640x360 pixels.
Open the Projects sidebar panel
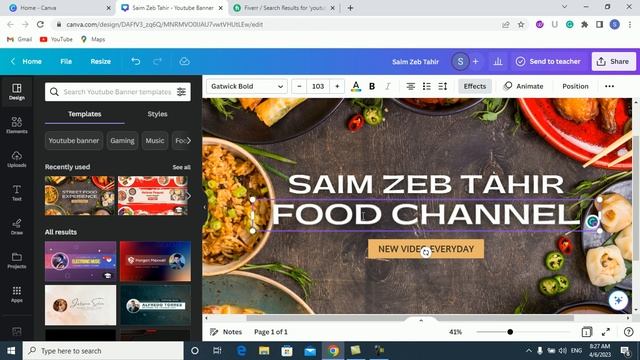(x=17, y=260)
